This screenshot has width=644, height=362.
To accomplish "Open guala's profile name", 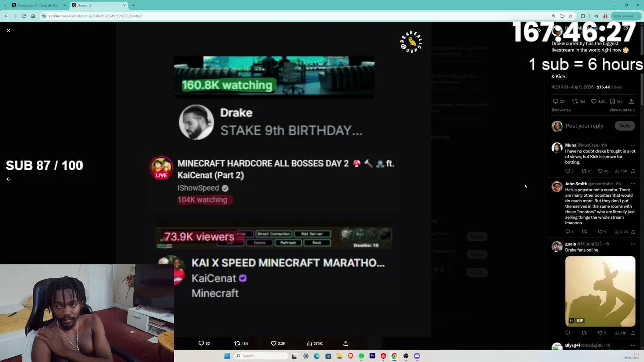I will (x=570, y=244).
